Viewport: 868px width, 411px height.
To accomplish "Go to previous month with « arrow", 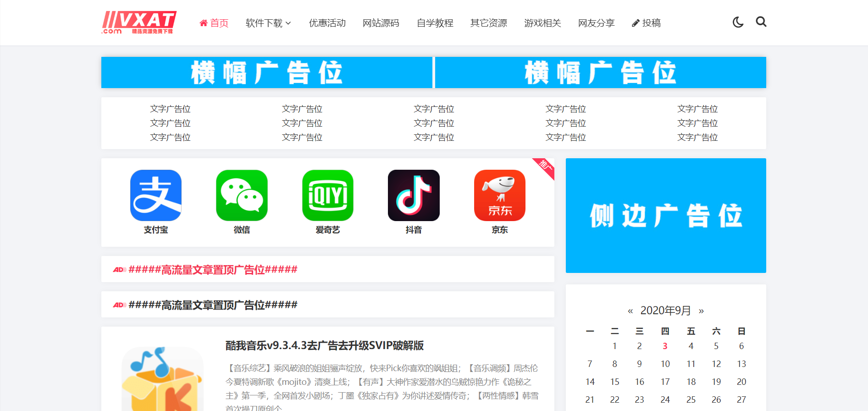I will click(630, 311).
